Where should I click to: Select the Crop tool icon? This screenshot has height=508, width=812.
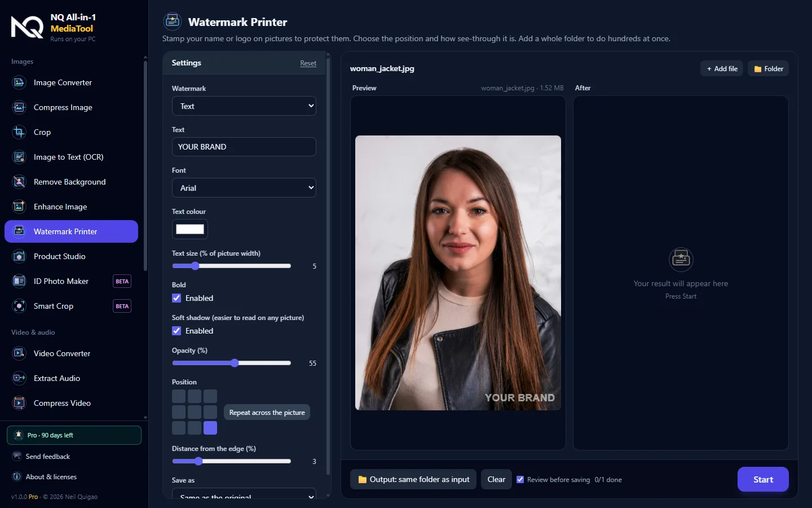(19, 132)
